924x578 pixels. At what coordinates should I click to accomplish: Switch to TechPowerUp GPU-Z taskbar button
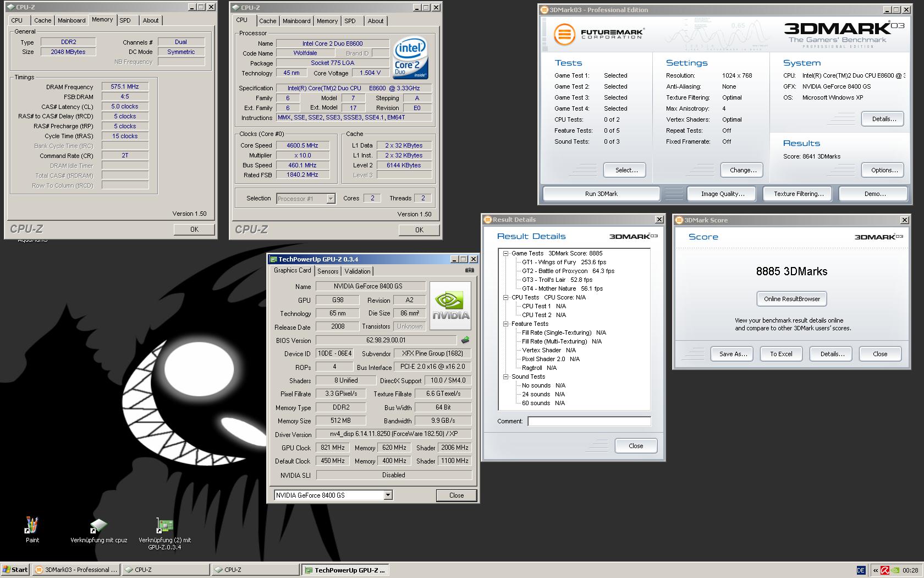(x=345, y=570)
